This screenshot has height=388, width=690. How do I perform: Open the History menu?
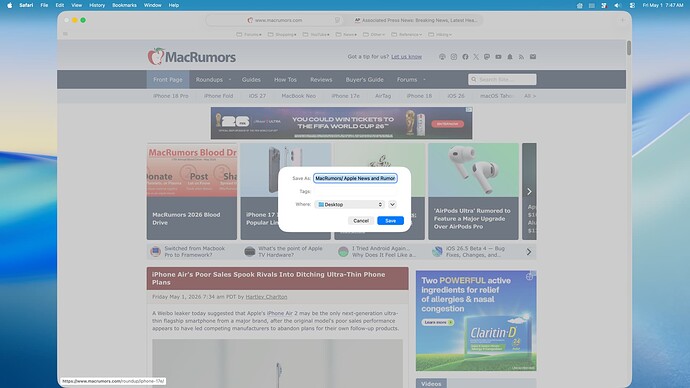97,5
